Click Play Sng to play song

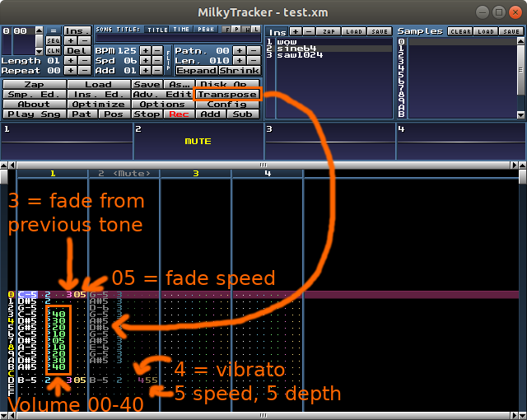(x=35, y=114)
